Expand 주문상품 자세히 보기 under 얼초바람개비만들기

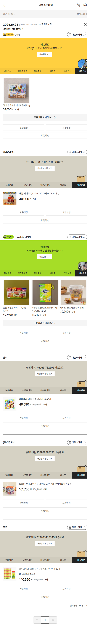pos(45,117)
